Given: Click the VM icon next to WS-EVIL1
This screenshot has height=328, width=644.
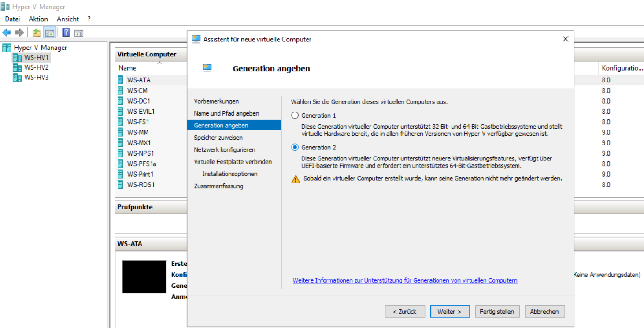Looking at the screenshot, I should [x=121, y=112].
